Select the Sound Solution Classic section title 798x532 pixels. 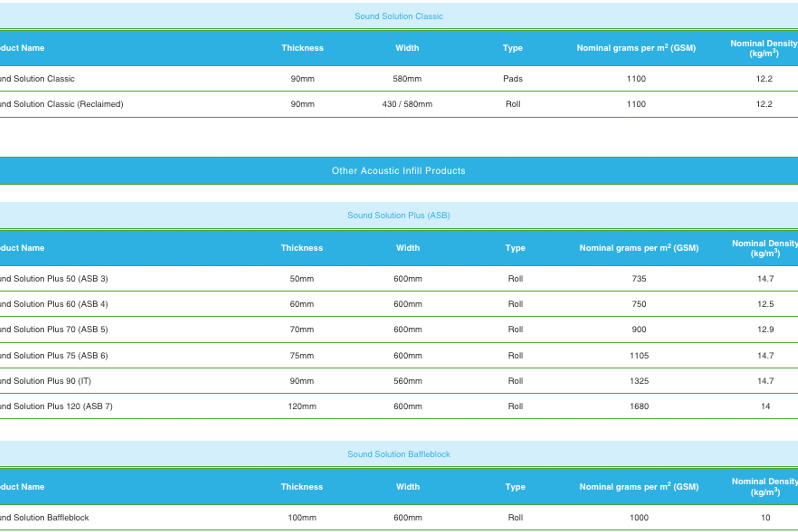[399, 16]
